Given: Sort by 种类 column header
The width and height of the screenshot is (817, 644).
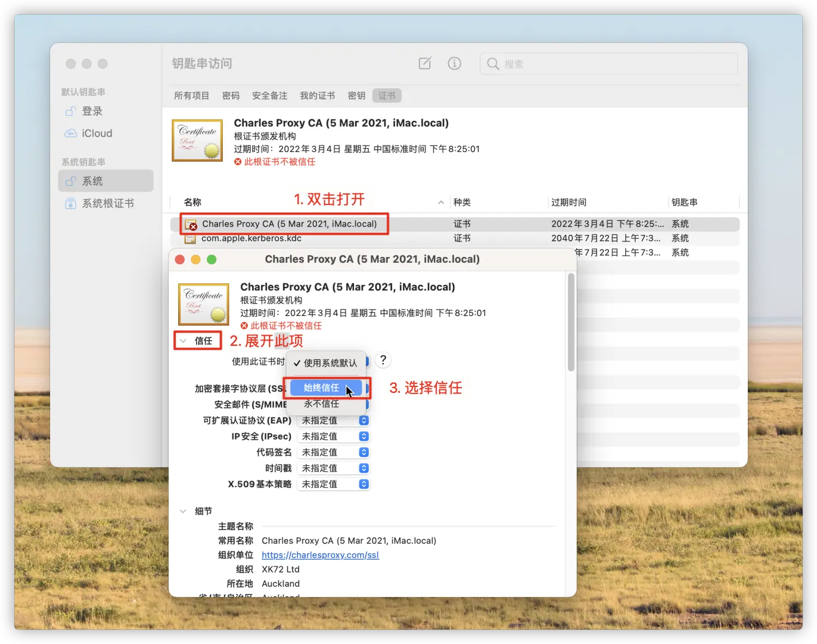Looking at the screenshot, I should pyautogui.click(x=462, y=202).
